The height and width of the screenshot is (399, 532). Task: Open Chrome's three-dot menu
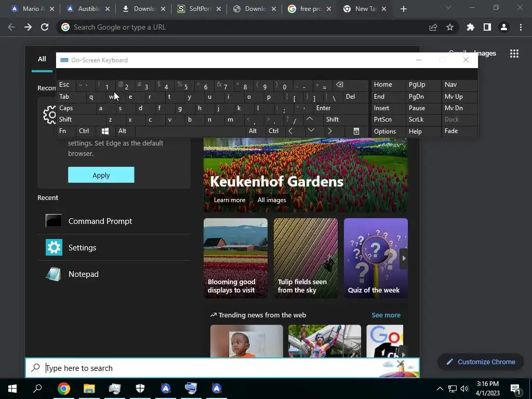tap(521, 27)
